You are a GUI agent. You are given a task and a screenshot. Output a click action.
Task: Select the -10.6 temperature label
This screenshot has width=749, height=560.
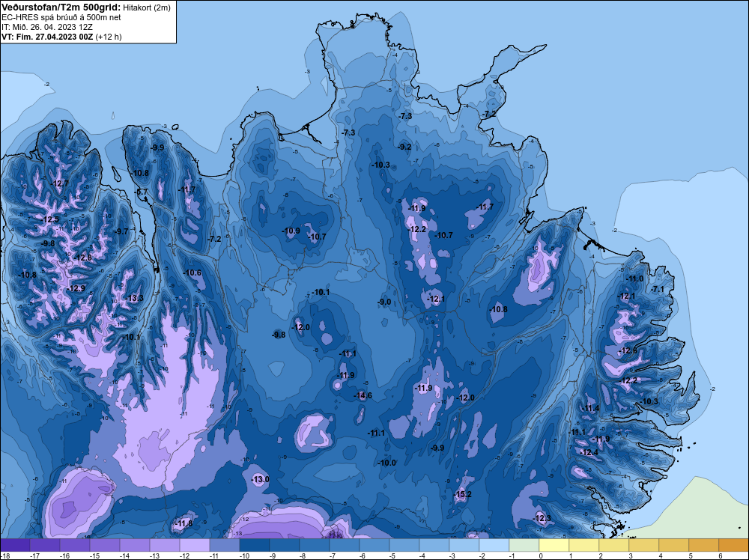coord(192,273)
